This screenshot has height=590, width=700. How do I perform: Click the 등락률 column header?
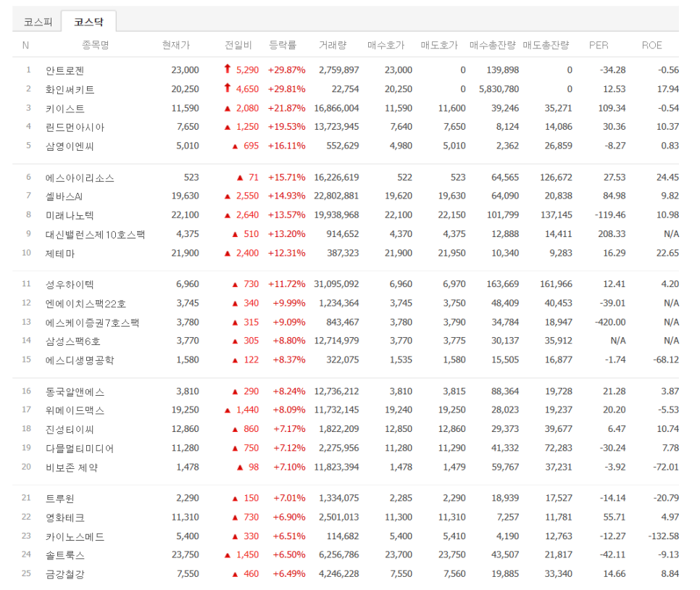click(x=283, y=45)
